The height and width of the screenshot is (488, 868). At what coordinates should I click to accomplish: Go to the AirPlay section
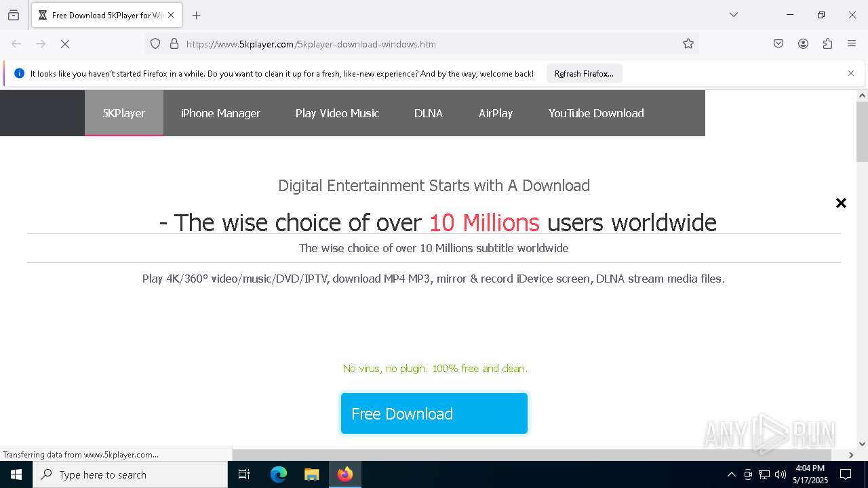496,113
